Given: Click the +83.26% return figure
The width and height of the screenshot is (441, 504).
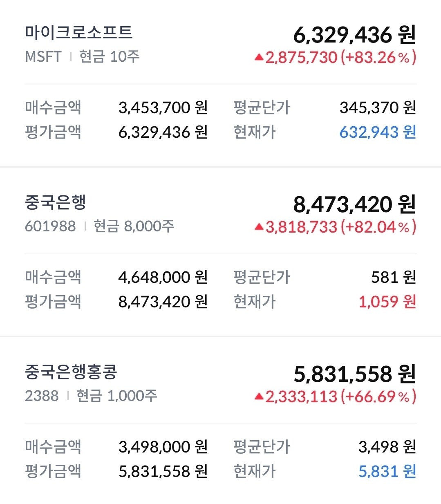Looking at the screenshot, I should point(378,57).
